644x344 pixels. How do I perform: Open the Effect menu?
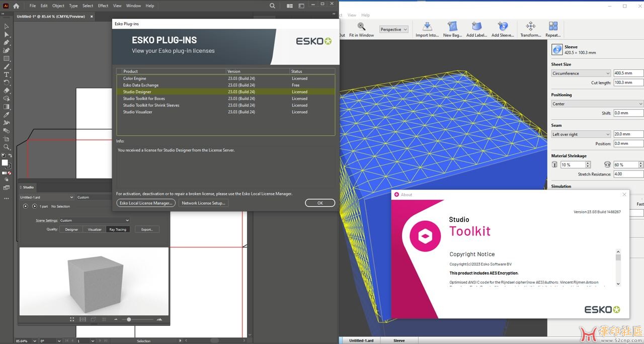point(103,6)
